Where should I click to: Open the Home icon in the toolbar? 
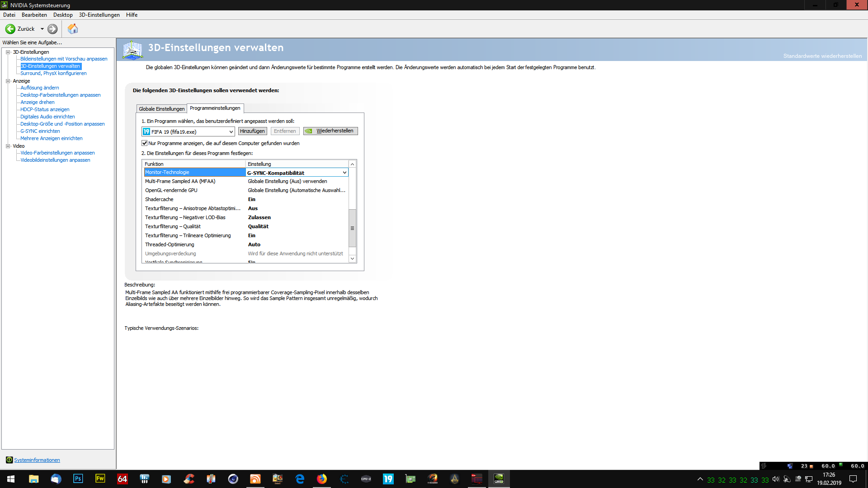73,29
